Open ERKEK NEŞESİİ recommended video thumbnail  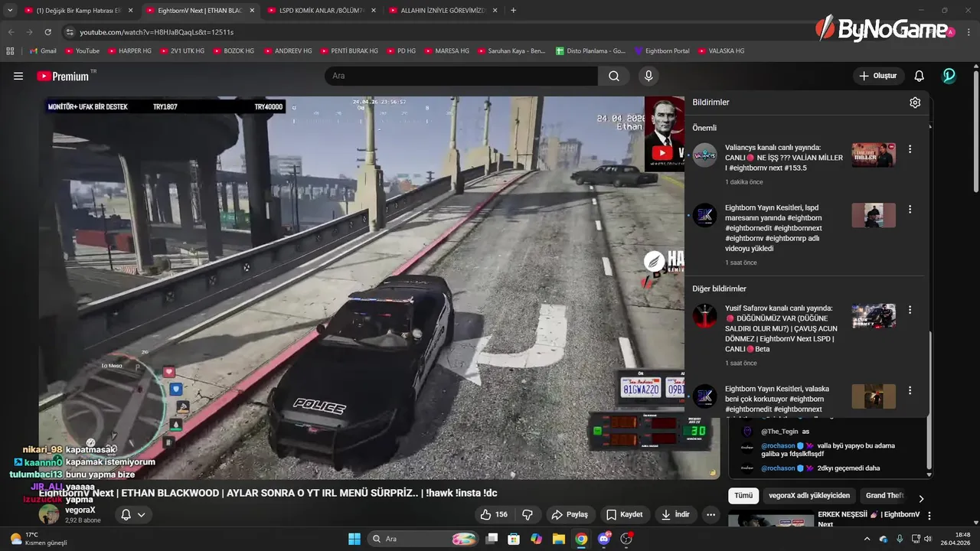771,520
